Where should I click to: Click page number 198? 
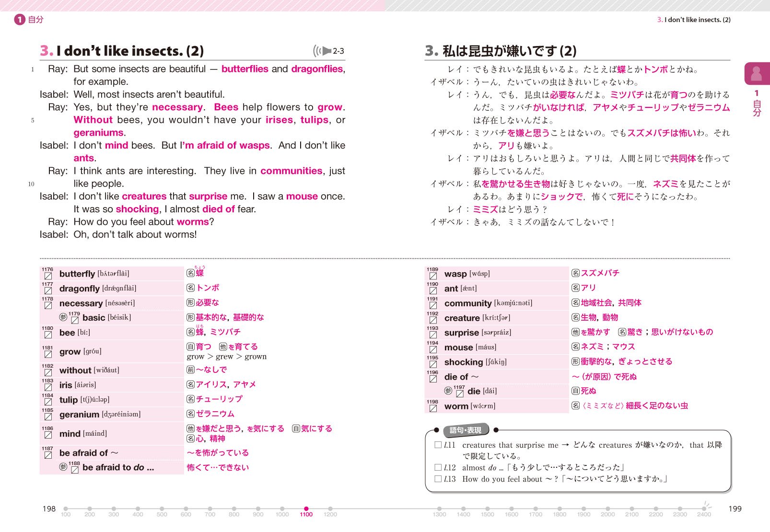pyautogui.click(x=49, y=509)
